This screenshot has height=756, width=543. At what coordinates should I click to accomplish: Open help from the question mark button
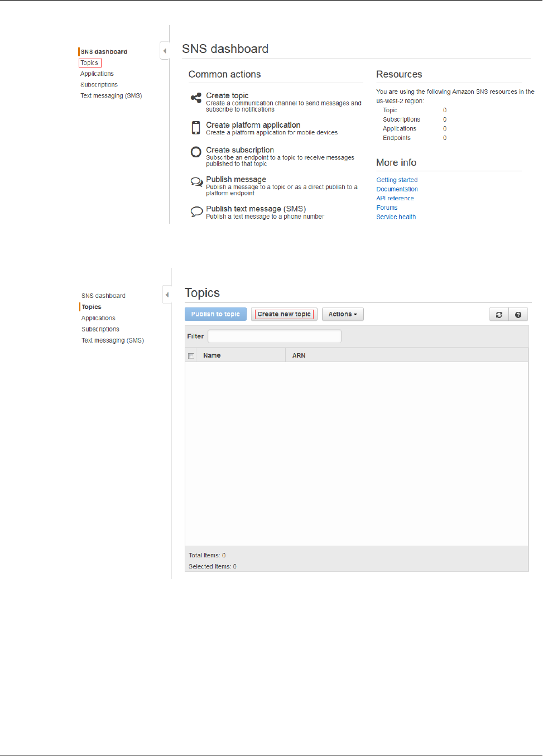(518, 315)
